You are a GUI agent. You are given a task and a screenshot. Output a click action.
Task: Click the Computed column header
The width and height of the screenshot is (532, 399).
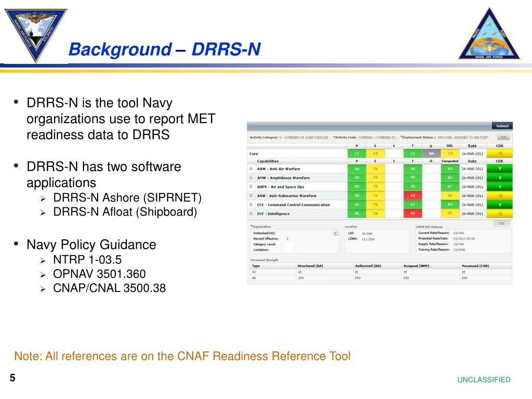450,161
